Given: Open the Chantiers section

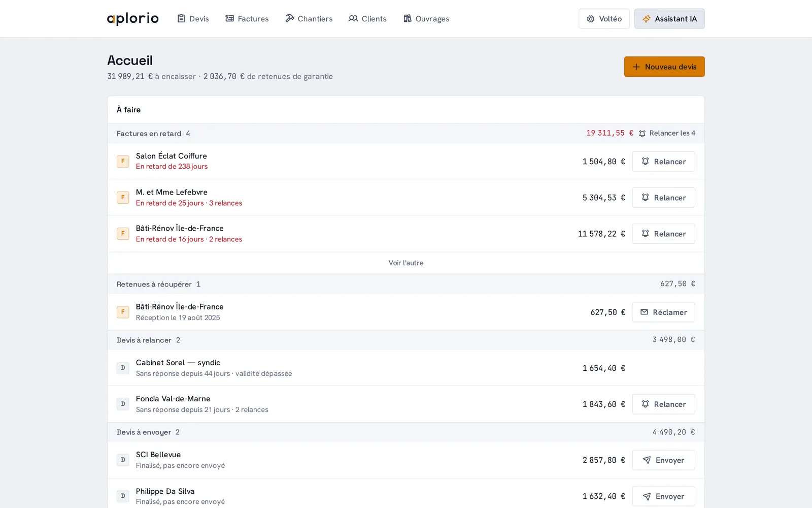Looking at the screenshot, I should click(x=309, y=19).
